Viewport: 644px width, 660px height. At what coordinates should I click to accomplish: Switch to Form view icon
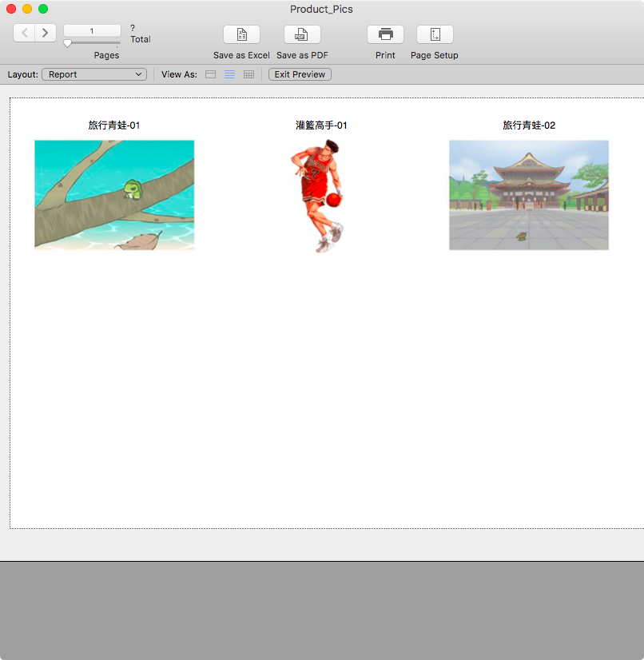pyautogui.click(x=210, y=74)
